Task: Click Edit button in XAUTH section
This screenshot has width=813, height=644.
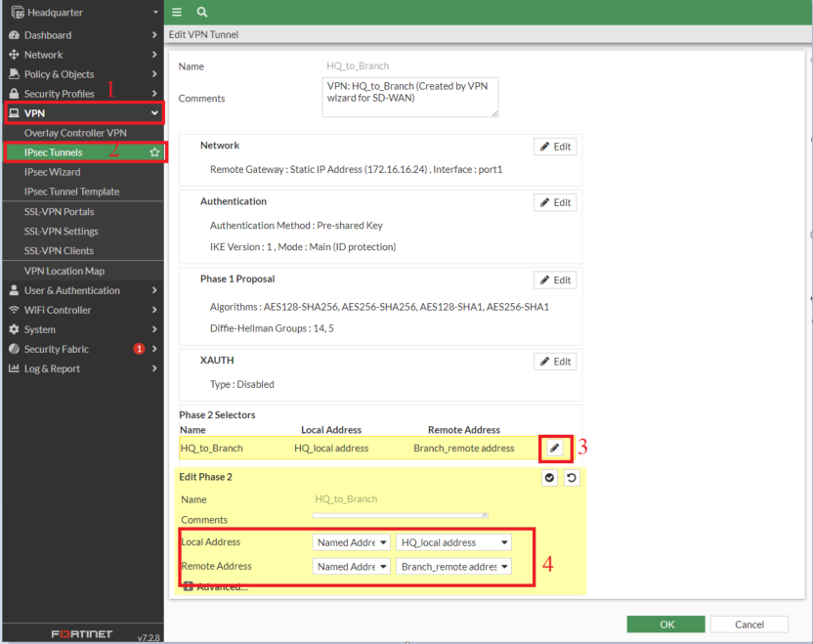Action: point(555,362)
